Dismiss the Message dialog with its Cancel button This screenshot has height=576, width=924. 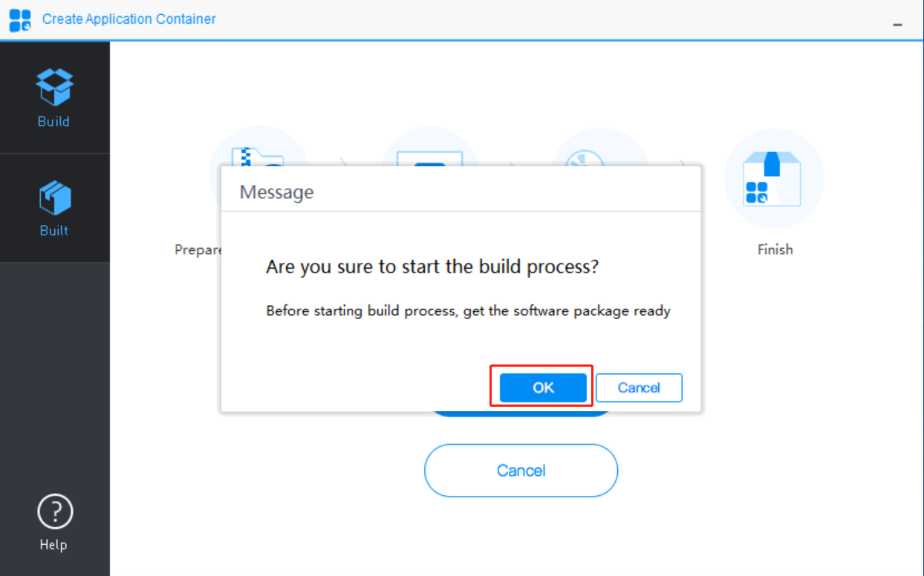pos(639,387)
